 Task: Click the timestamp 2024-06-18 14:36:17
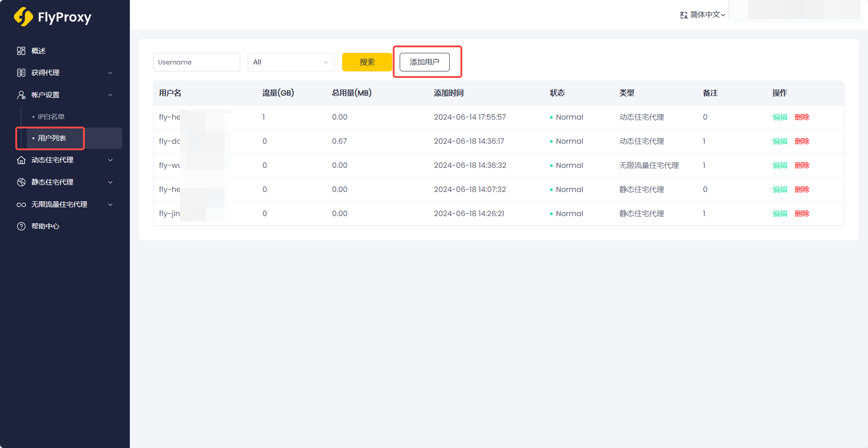[x=469, y=141]
